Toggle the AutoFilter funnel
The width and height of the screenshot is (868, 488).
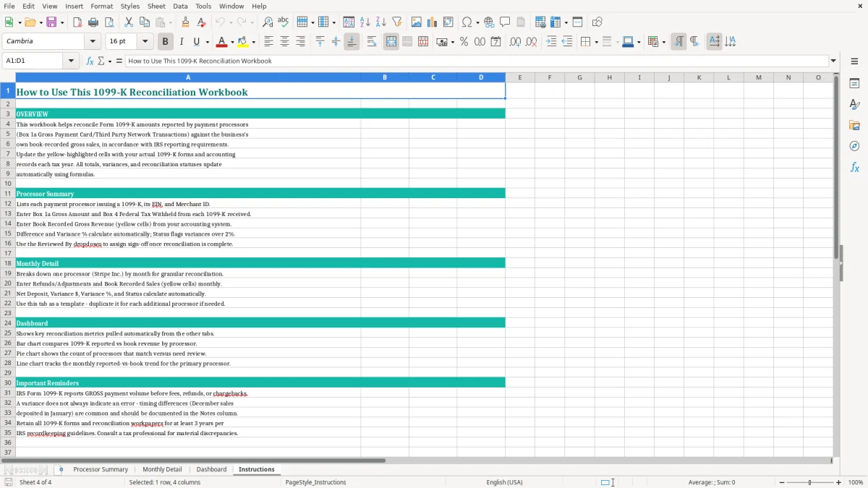[397, 22]
